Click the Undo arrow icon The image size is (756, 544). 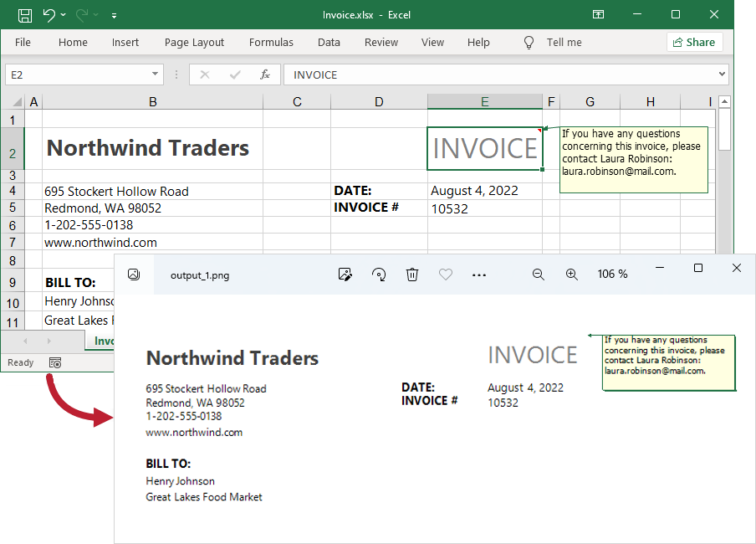tap(49, 15)
